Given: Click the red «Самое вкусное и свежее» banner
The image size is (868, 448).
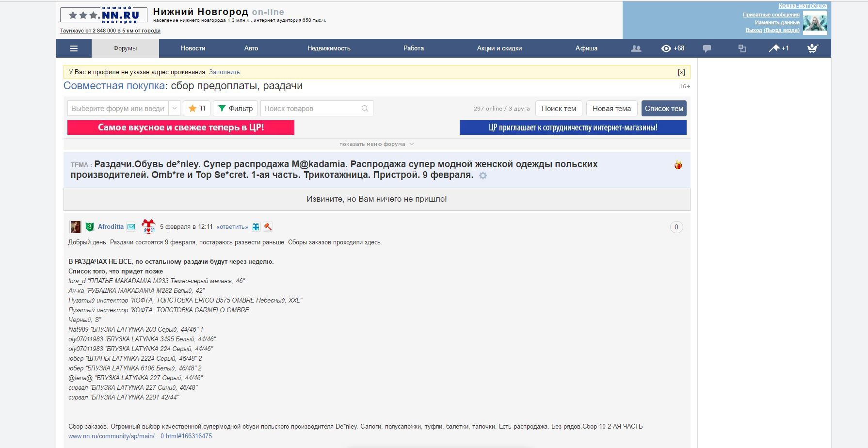Looking at the screenshot, I should (x=181, y=128).
